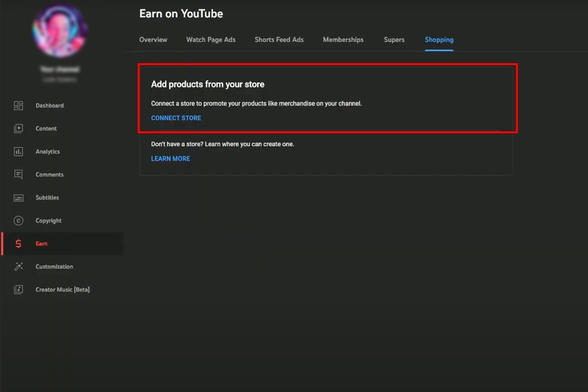Click the Subtitles icon in sidebar
Viewport: 588px width, 392px height.
click(18, 197)
